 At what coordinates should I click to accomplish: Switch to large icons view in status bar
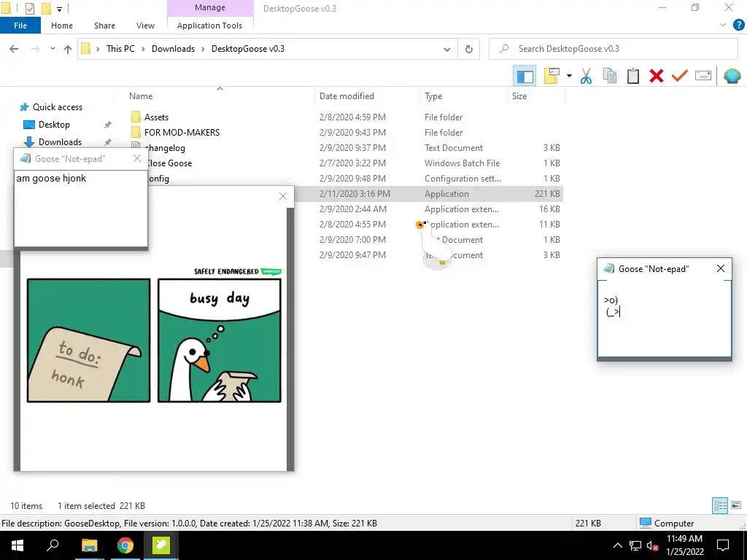(x=735, y=505)
